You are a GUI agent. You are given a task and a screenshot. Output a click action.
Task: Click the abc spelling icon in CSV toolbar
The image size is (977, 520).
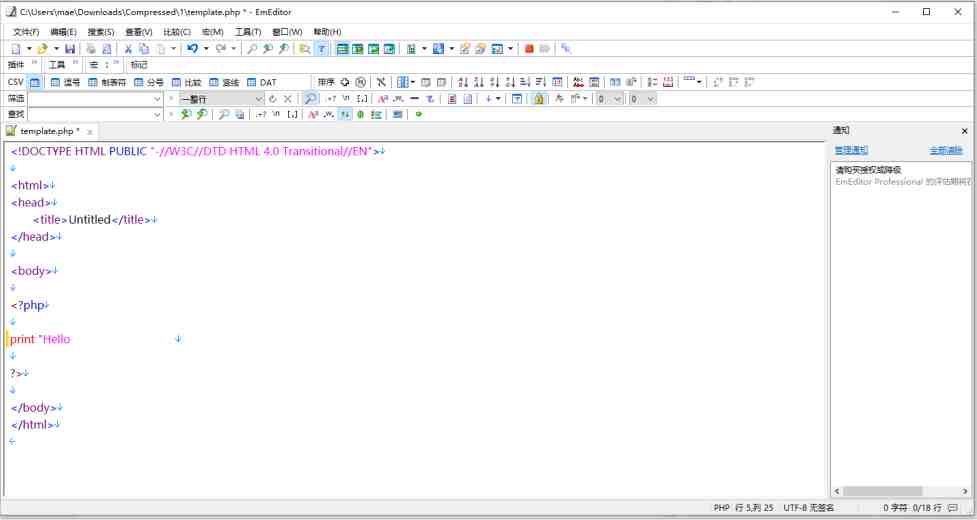click(x=578, y=82)
